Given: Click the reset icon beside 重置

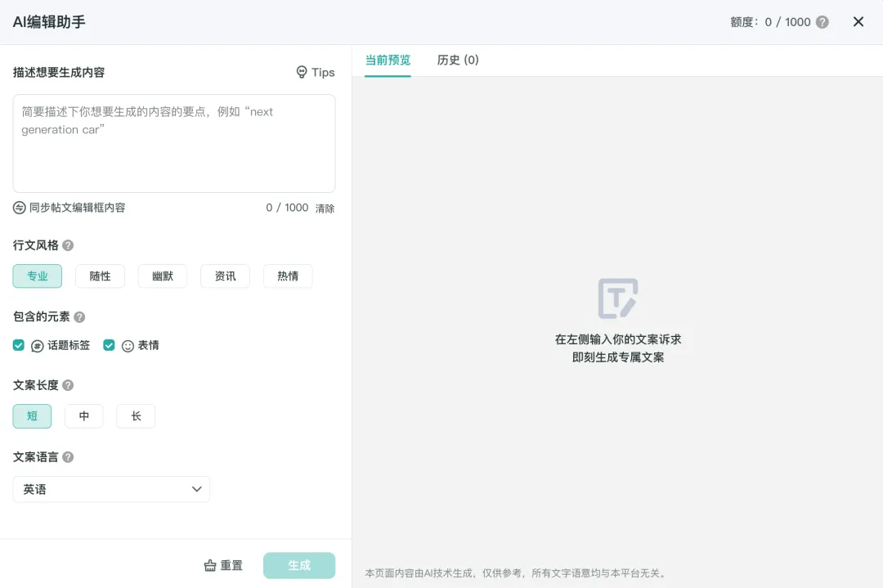Looking at the screenshot, I should coord(208,565).
